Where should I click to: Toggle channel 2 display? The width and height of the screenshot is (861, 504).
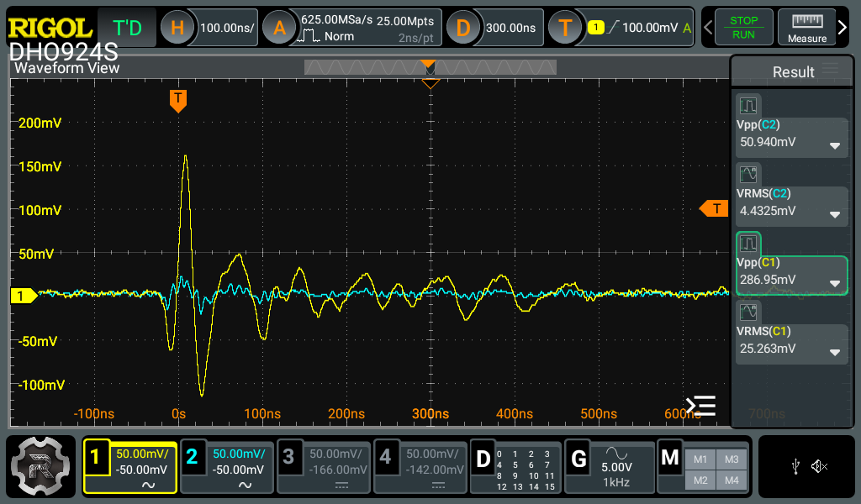192,457
